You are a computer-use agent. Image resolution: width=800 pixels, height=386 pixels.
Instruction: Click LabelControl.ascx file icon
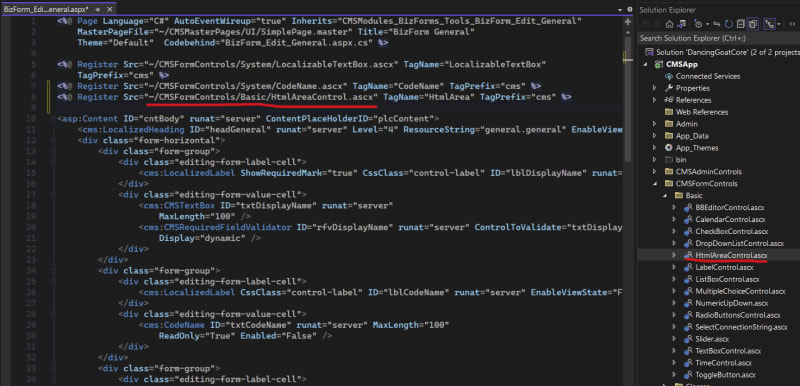pos(688,267)
